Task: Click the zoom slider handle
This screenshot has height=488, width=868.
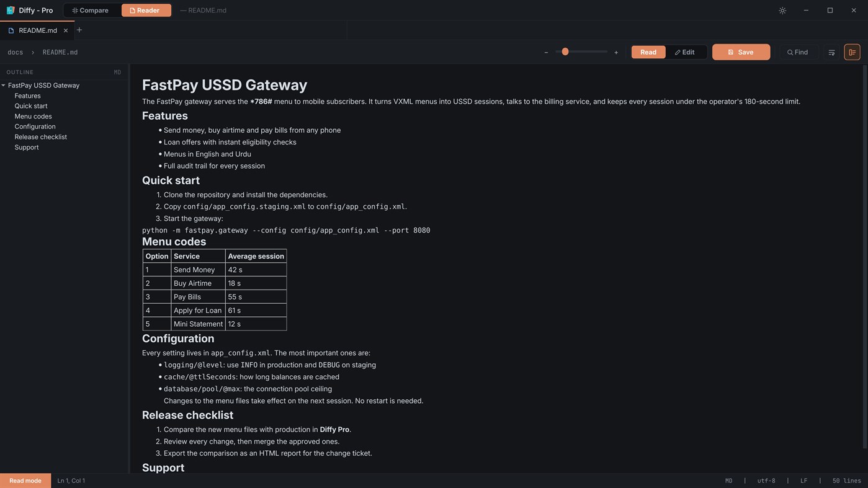Action: [x=565, y=51]
